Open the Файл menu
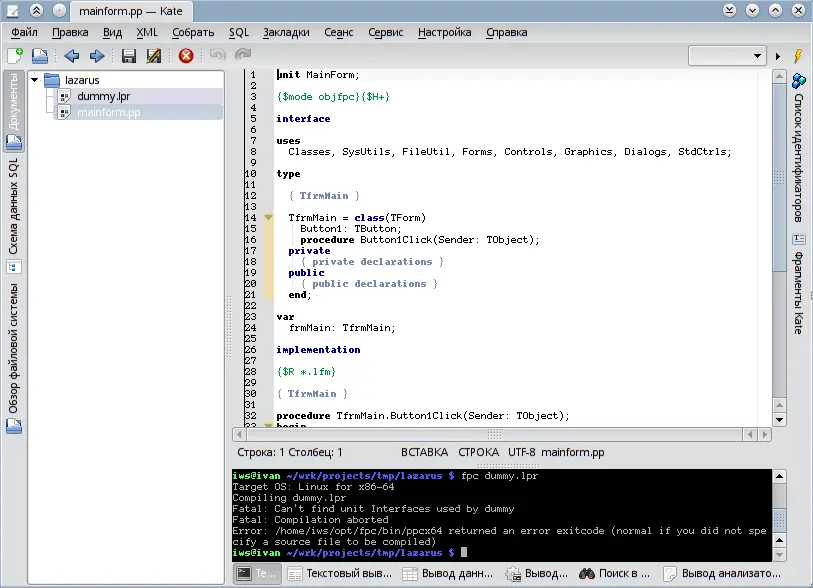 (24, 32)
